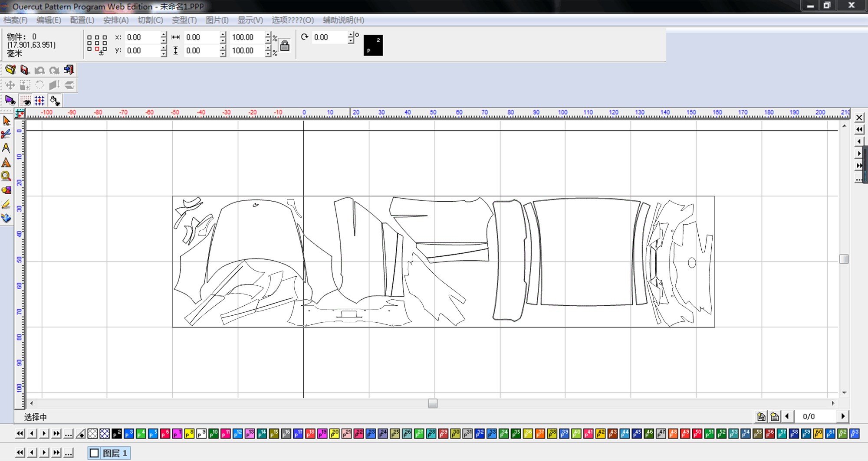Choose the compass measuring tool
The image size is (868, 461).
(6, 148)
